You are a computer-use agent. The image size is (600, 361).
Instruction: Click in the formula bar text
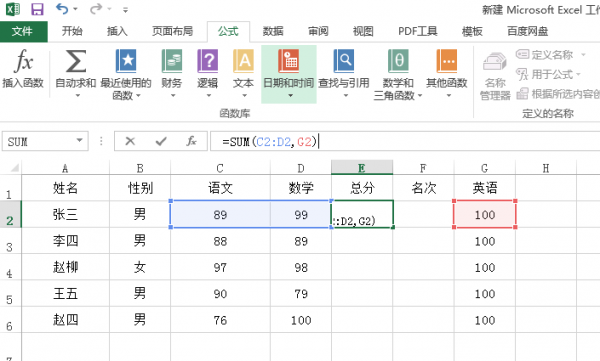405,142
